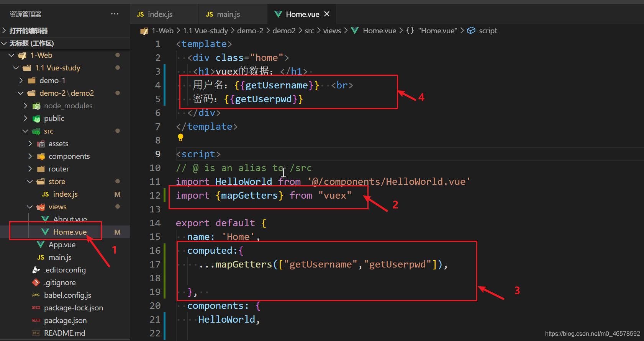Click line number 12 in the gutter
The width and height of the screenshot is (644, 341).
155,196
